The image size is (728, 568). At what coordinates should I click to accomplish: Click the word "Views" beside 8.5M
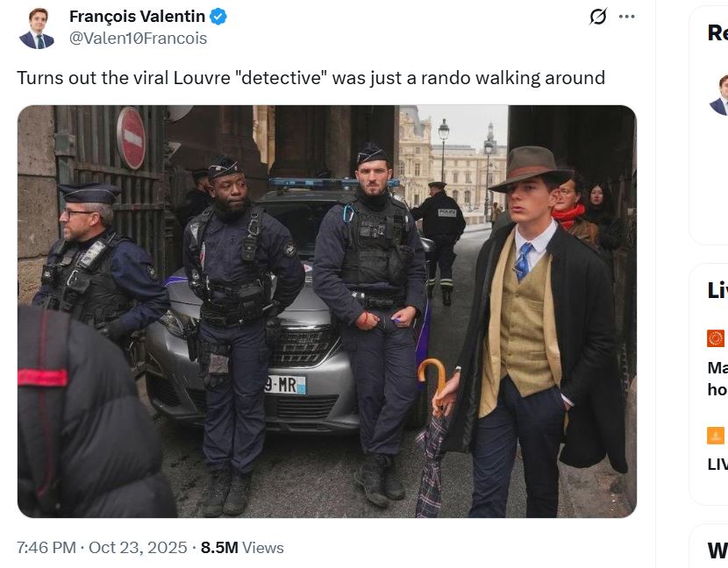(263, 547)
